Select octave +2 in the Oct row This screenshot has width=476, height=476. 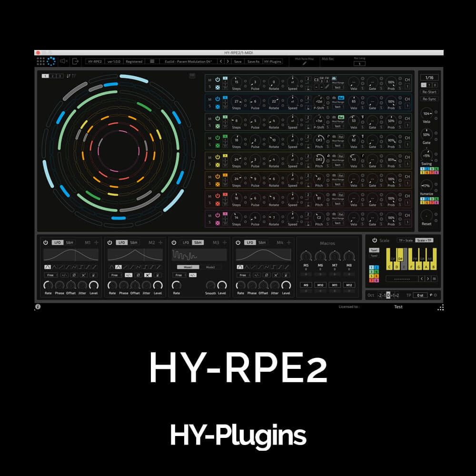[x=397, y=296]
